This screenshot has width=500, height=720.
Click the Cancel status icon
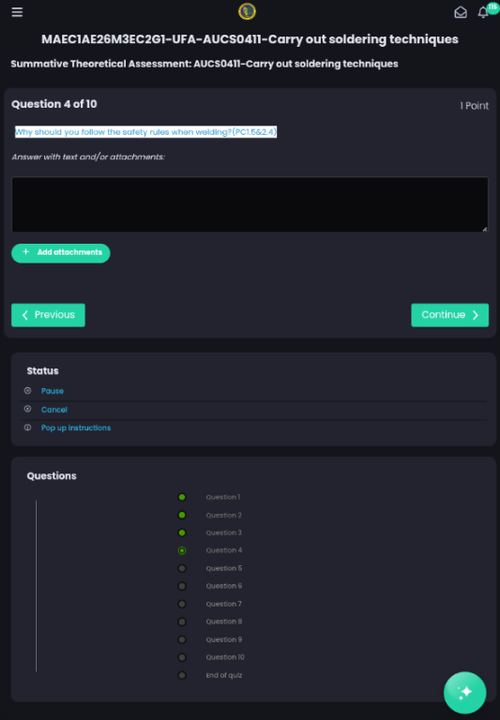[x=28, y=409]
